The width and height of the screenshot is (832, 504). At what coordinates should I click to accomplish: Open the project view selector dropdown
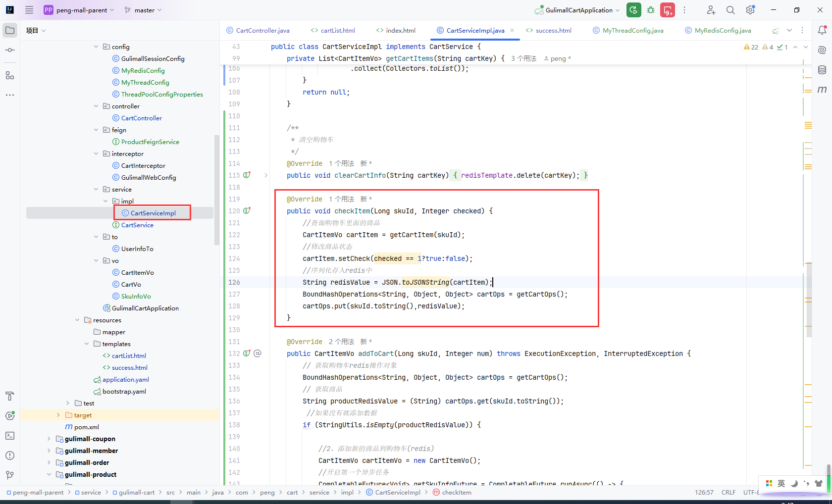click(x=36, y=30)
